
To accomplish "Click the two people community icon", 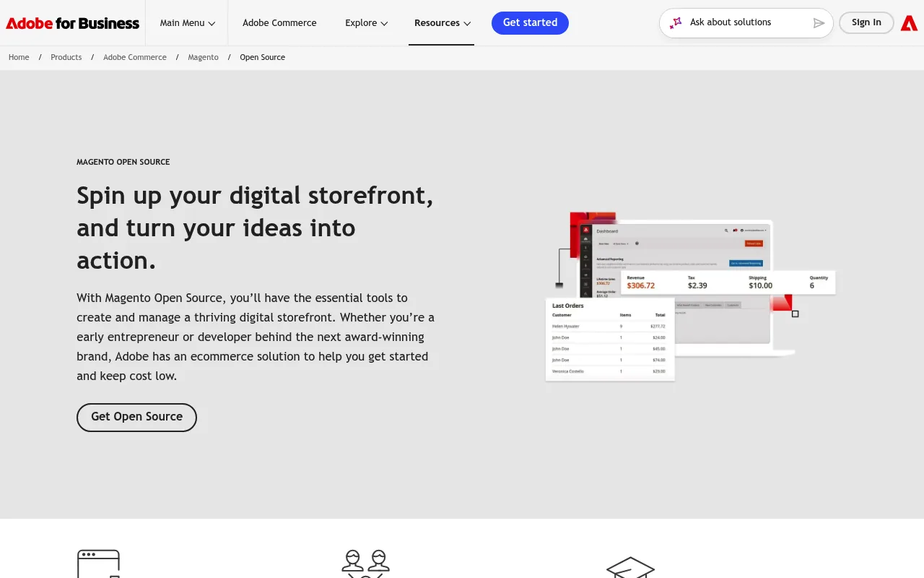I will click(x=365, y=564).
